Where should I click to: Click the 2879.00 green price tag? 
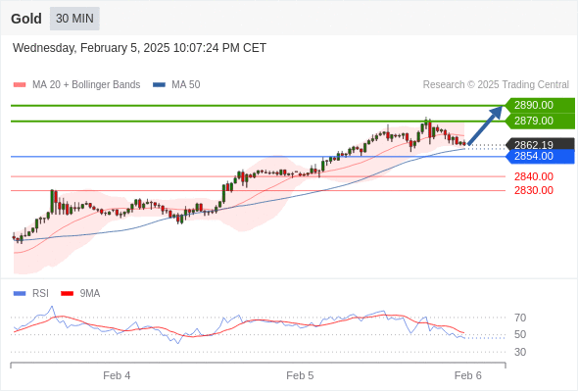point(540,121)
